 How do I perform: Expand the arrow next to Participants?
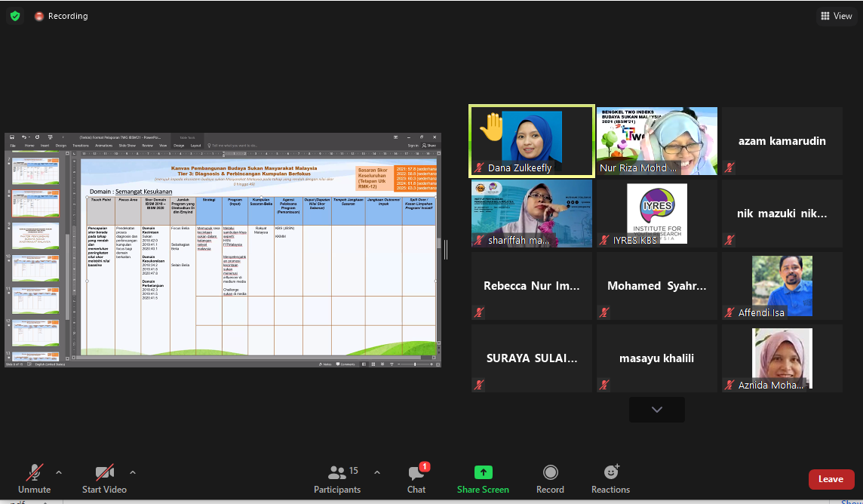tap(377, 472)
